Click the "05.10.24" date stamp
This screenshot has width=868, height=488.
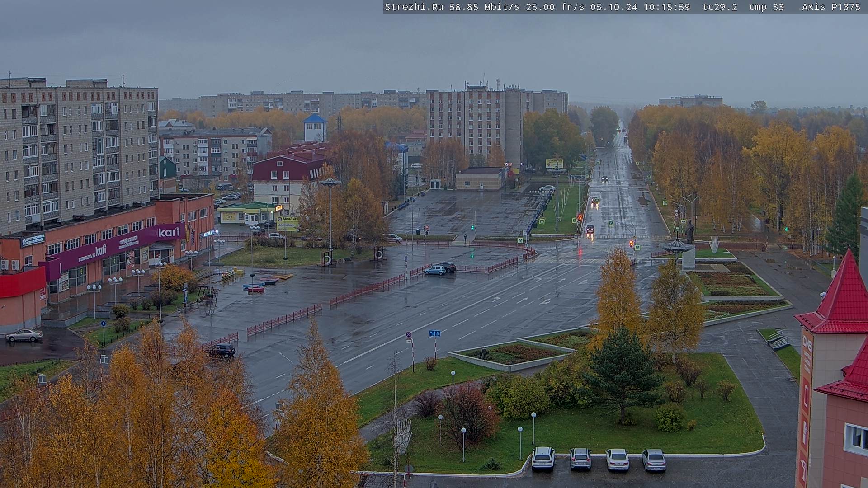point(614,7)
